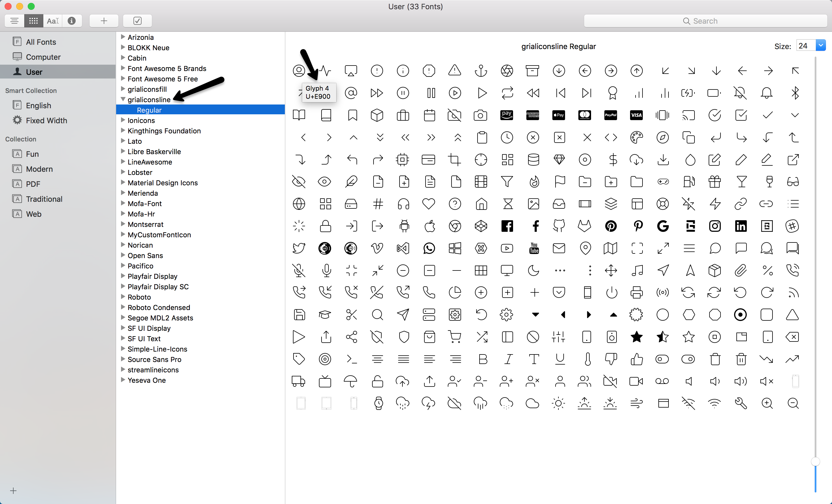Click the sun glyph
Image resolution: width=832 pixels, height=504 pixels.
(x=558, y=403)
